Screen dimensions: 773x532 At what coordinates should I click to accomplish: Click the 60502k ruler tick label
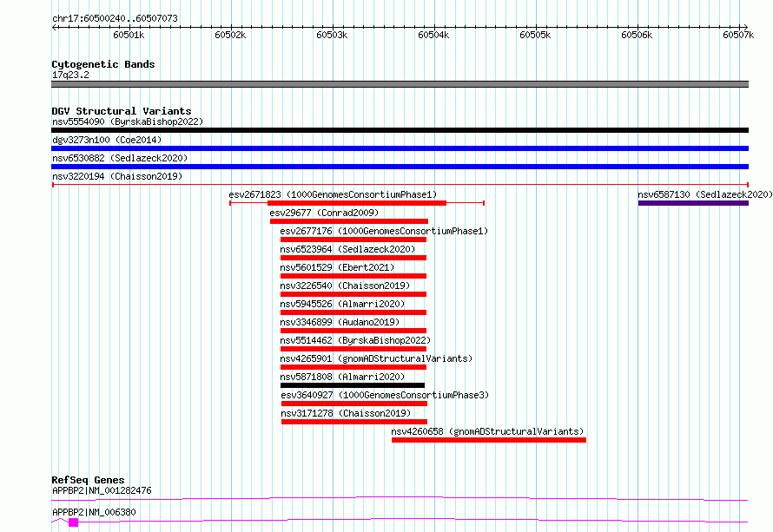point(230,35)
